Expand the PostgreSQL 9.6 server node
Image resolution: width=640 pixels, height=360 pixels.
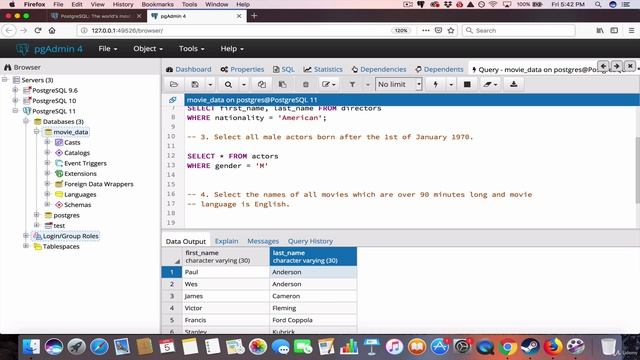coord(16,90)
